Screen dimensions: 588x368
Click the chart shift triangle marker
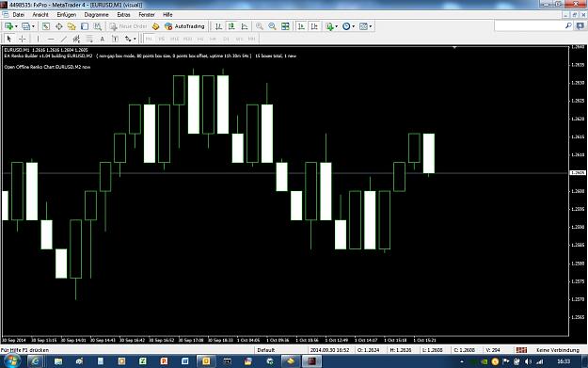click(x=454, y=48)
